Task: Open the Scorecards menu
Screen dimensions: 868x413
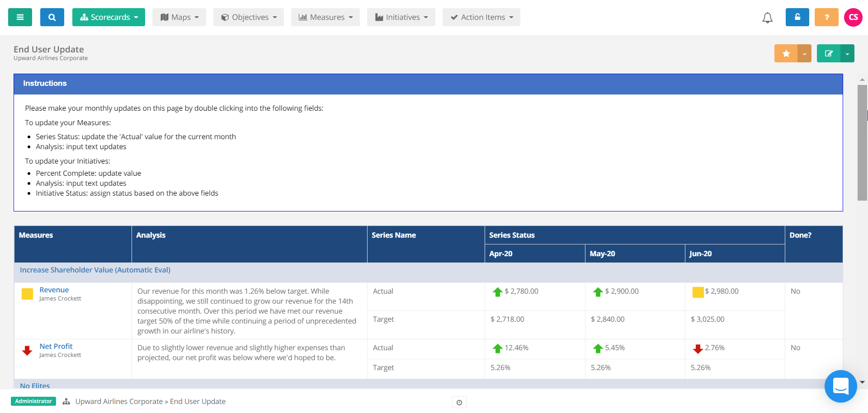Action: tap(108, 17)
